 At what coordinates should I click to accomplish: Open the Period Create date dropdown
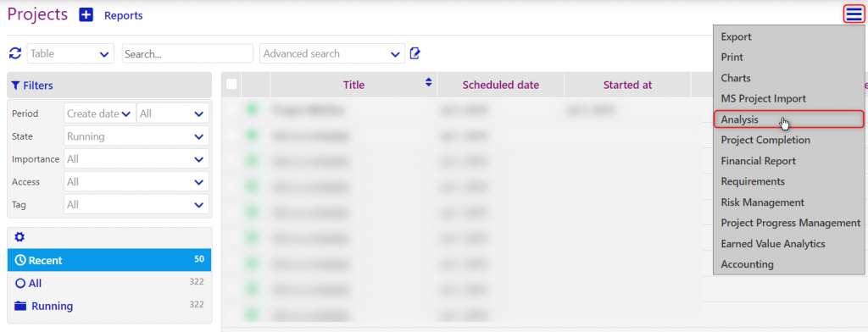pos(100,113)
